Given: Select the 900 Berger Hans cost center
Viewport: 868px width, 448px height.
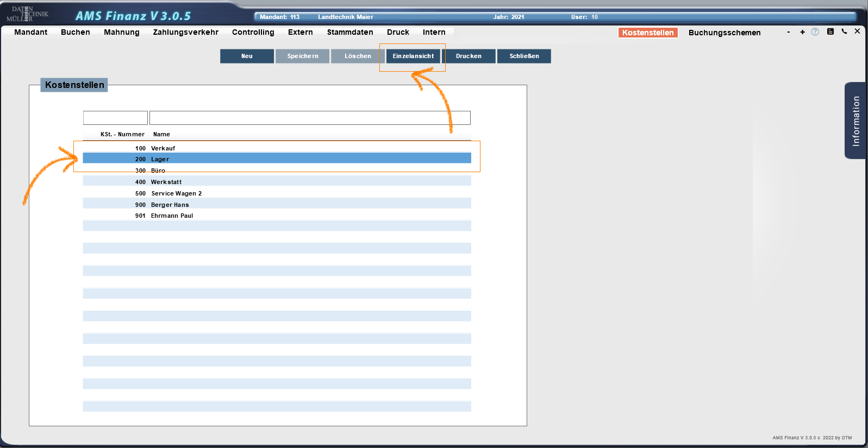Looking at the screenshot, I should click(x=277, y=205).
